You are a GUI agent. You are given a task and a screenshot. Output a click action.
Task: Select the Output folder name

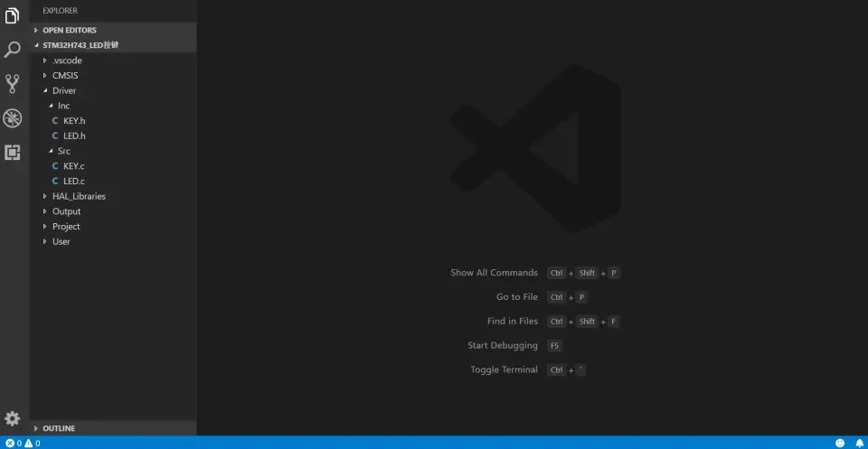tap(66, 211)
